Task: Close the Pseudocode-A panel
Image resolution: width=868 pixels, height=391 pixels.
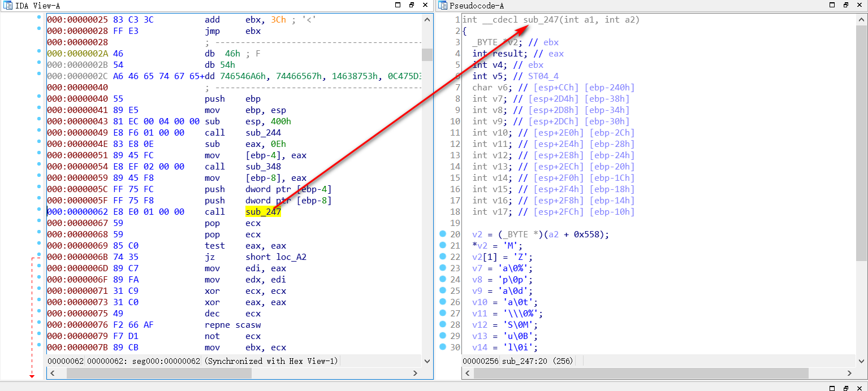Action: [860, 5]
